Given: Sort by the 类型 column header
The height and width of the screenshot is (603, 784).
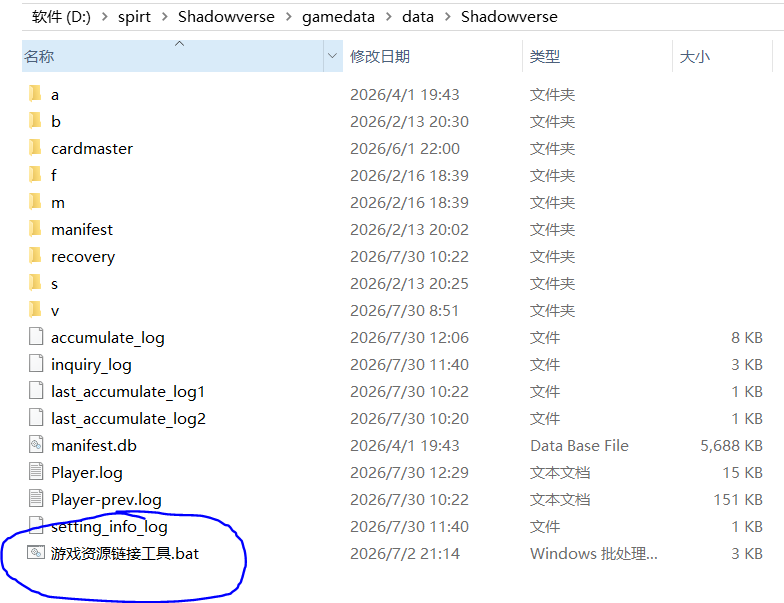Looking at the screenshot, I should [598, 56].
